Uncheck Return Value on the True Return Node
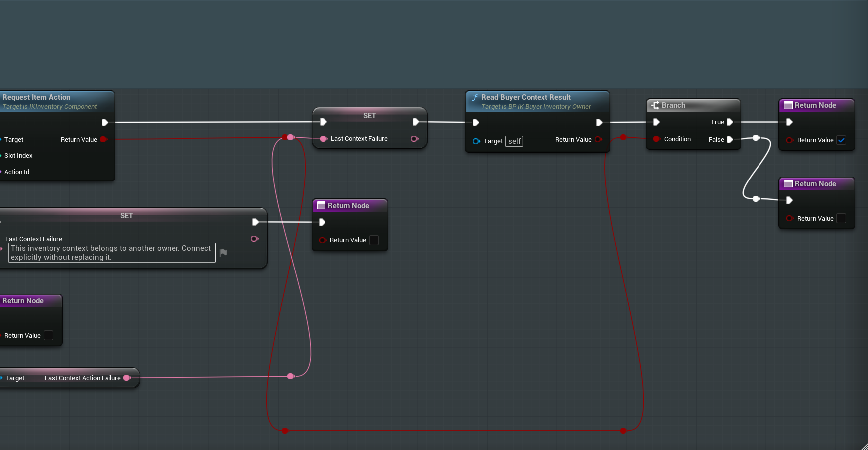This screenshot has height=450, width=868. point(841,140)
